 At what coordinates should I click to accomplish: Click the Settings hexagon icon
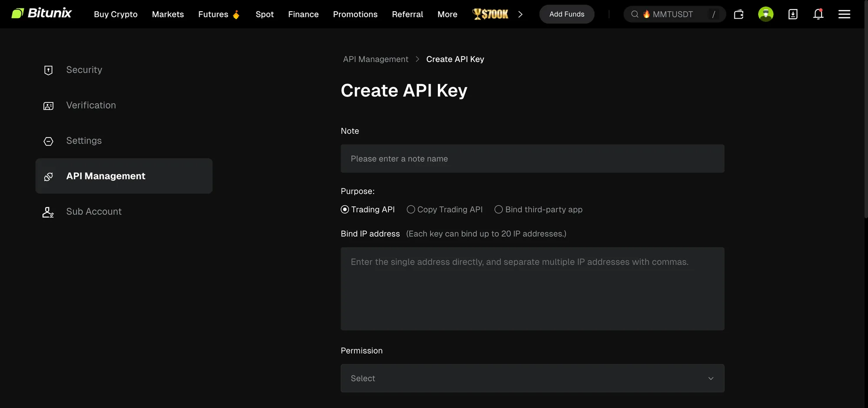[x=49, y=141]
